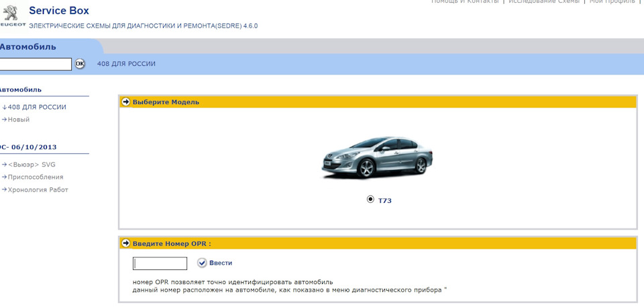Screen dimensions: 644x307
Task: Focus the vehicle search field near OK
Action: (36, 64)
